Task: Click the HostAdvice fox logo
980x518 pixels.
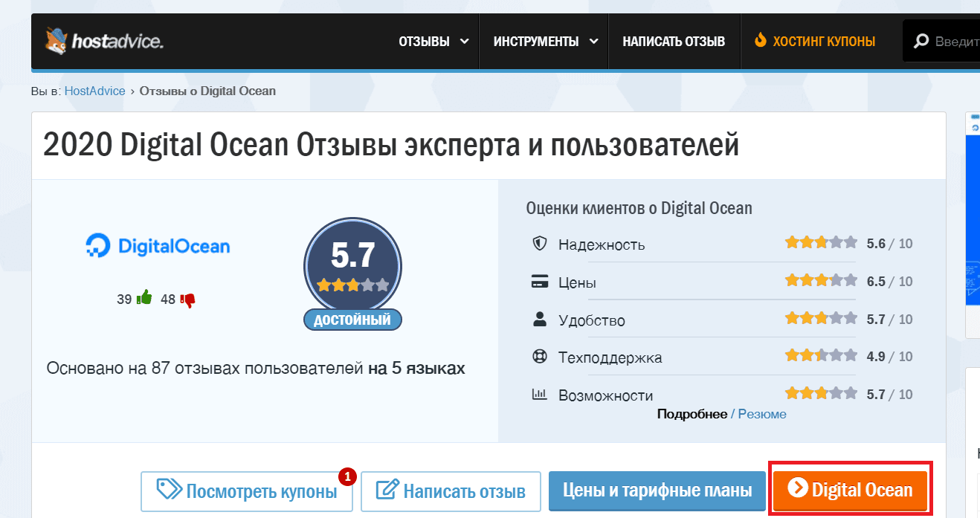Action: [x=56, y=41]
